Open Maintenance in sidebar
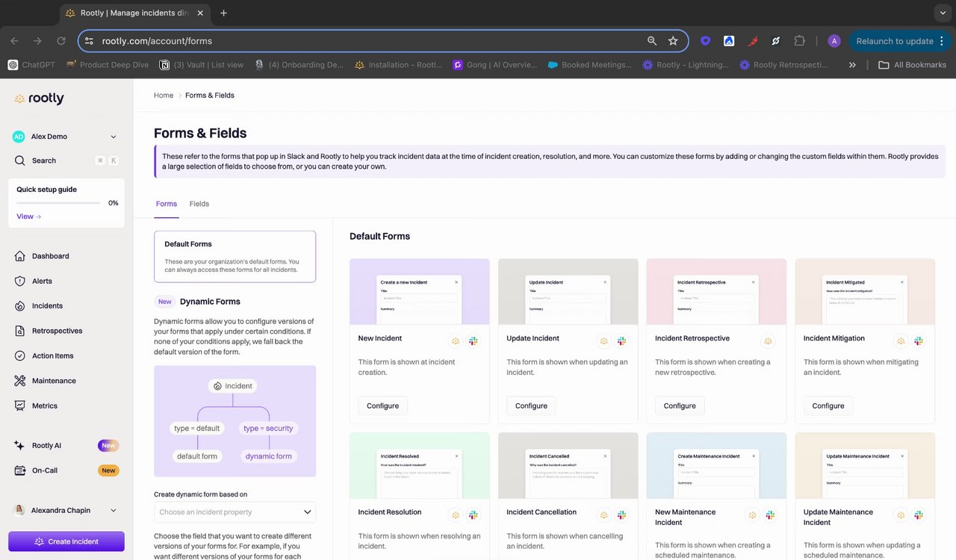Image resolution: width=956 pixels, height=560 pixels. pos(54,381)
